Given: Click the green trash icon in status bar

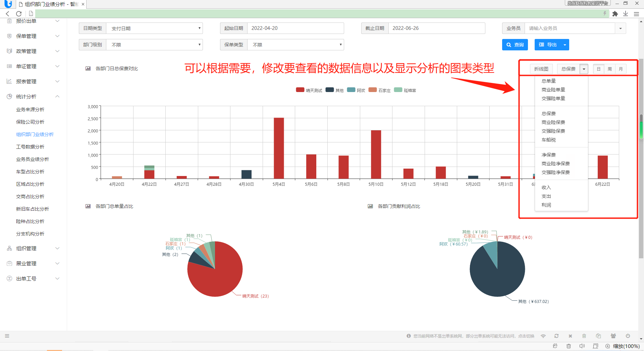Looking at the screenshot, I should click(584, 336).
